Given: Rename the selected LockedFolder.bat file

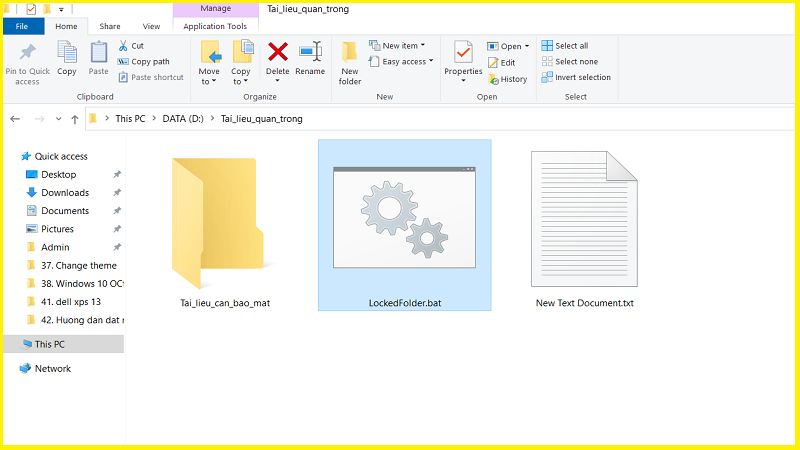Looking at the screenshot, I should (x=310, y=58).
